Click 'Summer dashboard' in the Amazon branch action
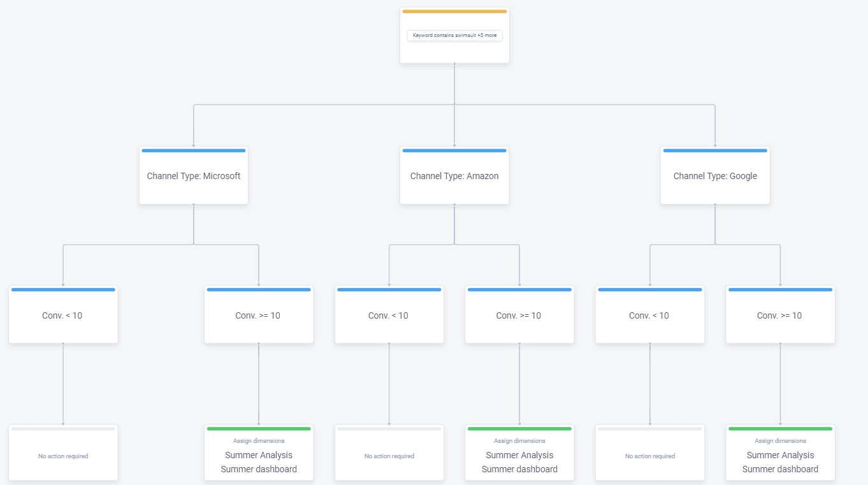Screen dimensions: 868x485 click(x=519, y=469)
